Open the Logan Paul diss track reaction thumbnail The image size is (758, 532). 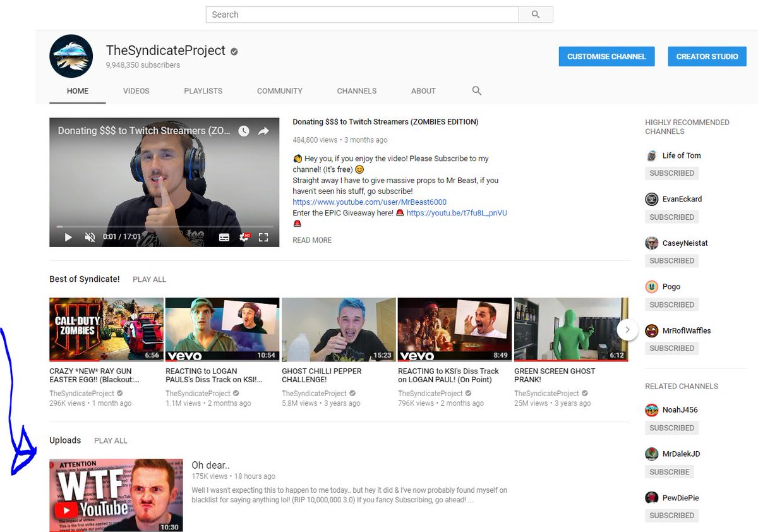pos(222,329)
